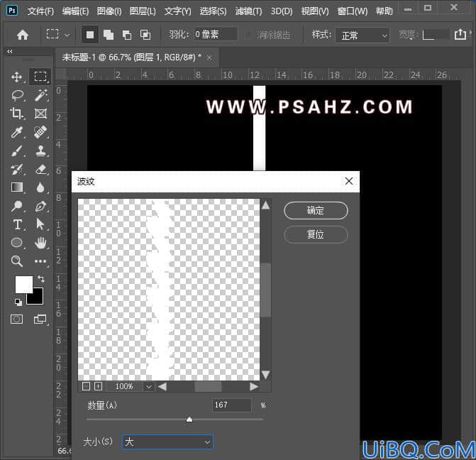Collapse the toolbox with double-arrow icon
476x460 pixels.
tap(10, 52)
